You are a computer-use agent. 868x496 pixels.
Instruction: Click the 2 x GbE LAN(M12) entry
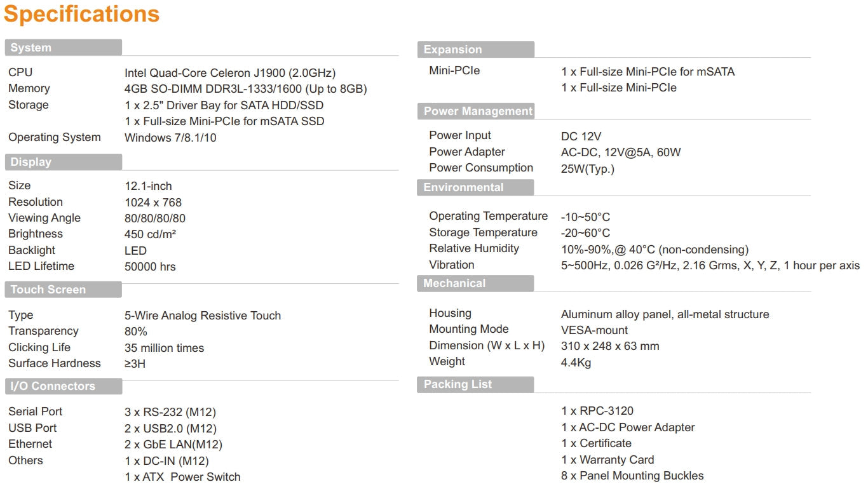[173, 445]
